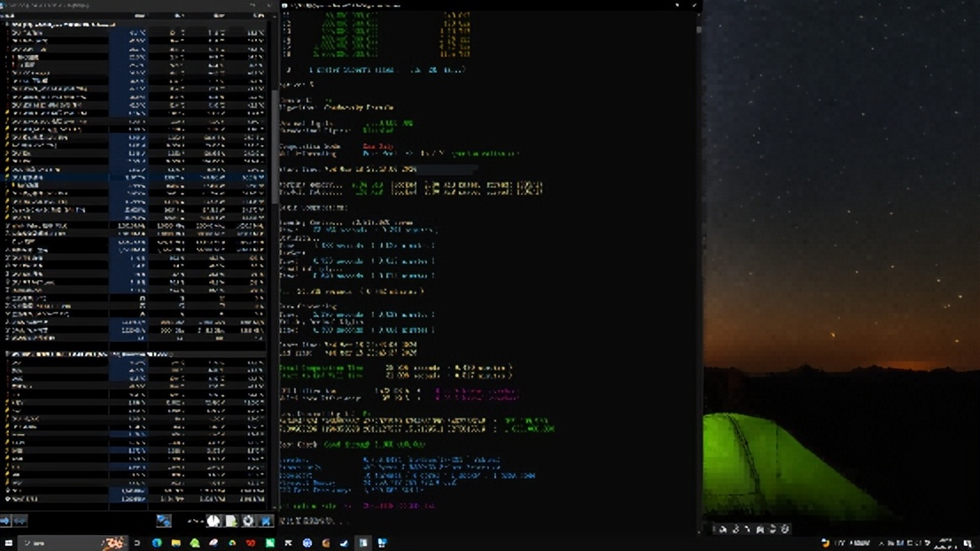Viewport: 980px width, 551px height.
Task: Close sensors with the blue X toolbar icon
Action: (266, 520)
